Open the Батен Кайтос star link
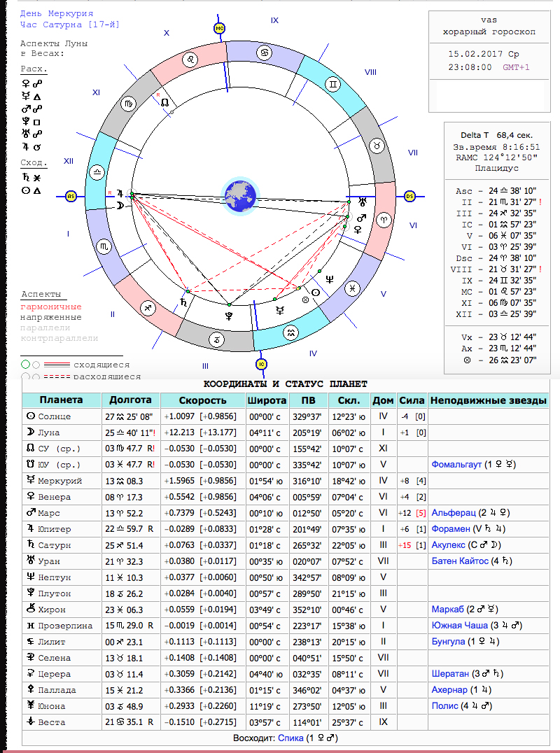 click(x=460, y=561)
